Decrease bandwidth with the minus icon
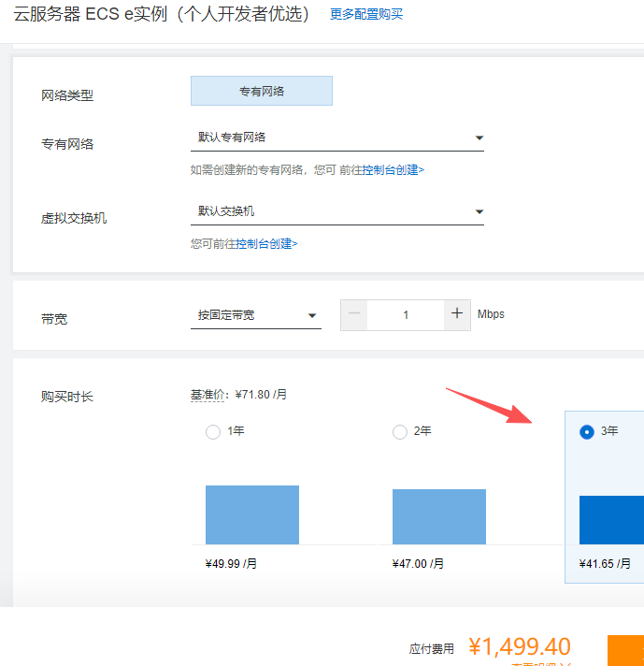The width and height of the screenshot is (644, 666). coord(354,315)
